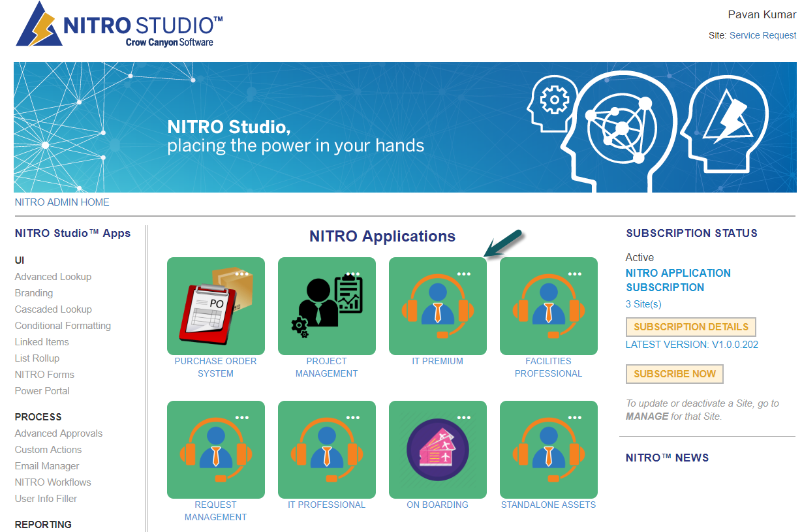Open Power Portal from sidebar
Screen dimensions: 802x532
click(x=42, y=391)
